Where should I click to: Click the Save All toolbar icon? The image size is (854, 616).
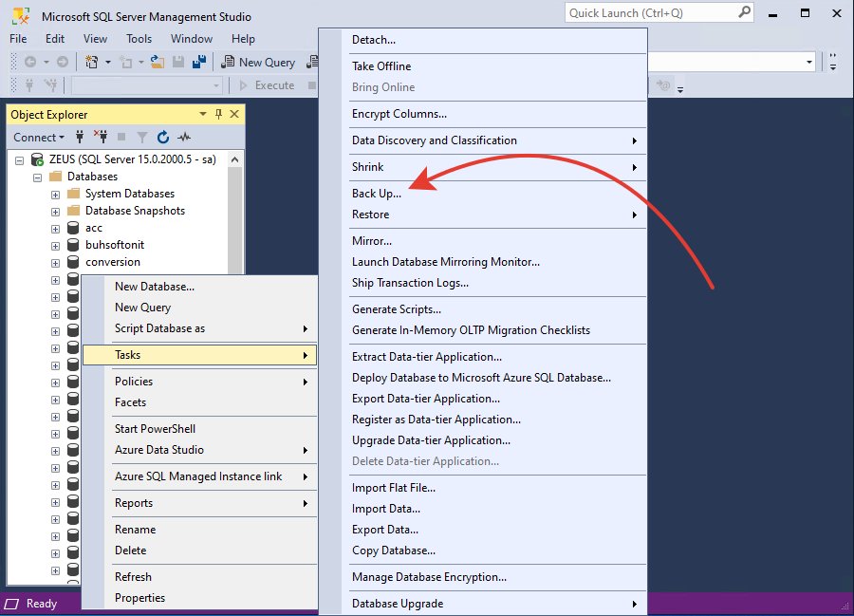(x=199, y=62)
